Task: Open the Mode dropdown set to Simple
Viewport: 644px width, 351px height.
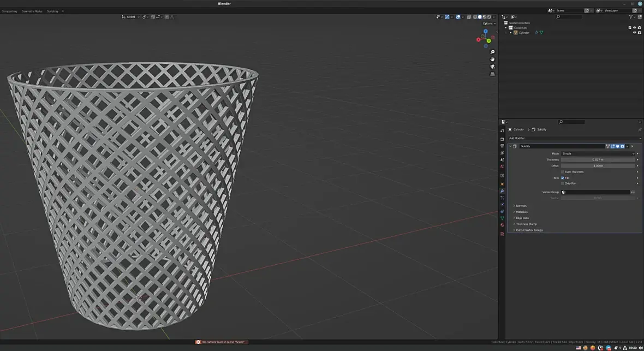Action: (598, 154)
